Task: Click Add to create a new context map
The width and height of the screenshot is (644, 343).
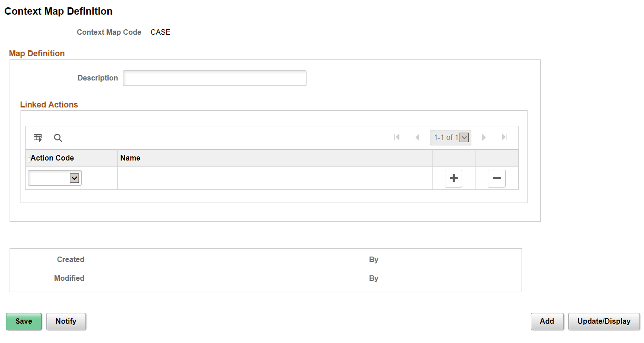Action: click(547, 321)
